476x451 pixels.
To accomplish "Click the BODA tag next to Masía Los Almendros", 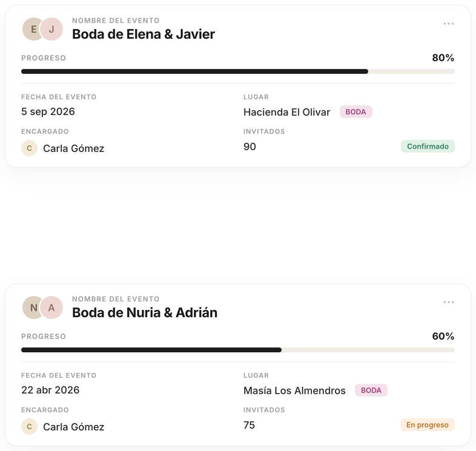I will click(x=371, y=390).
